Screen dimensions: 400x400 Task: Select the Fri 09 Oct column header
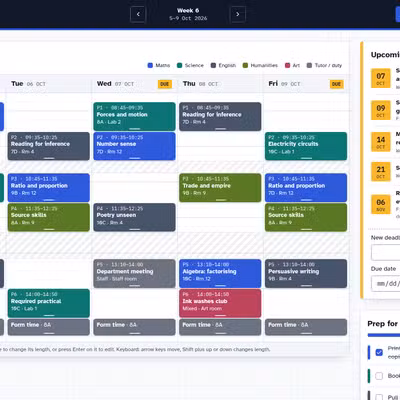[306, 84]
